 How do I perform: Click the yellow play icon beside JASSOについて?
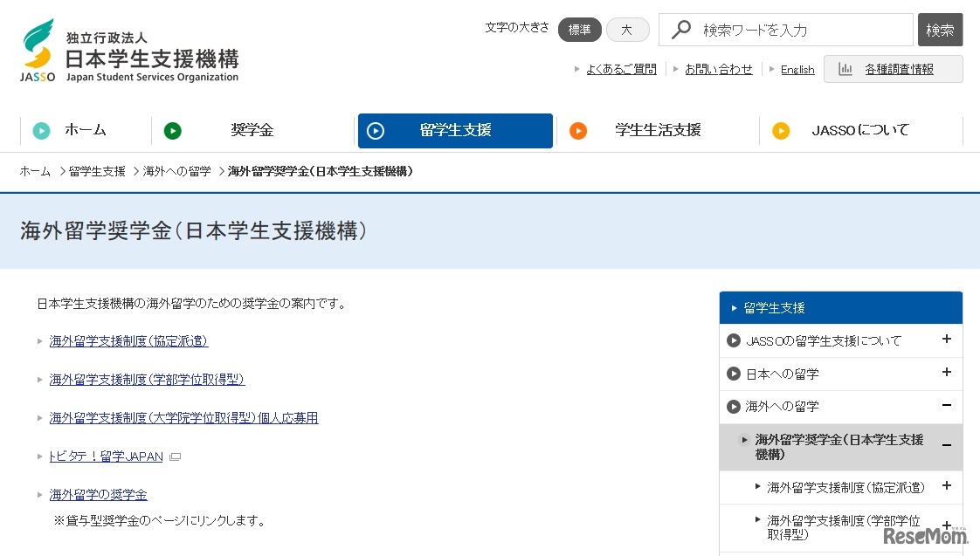click(780, 130)
